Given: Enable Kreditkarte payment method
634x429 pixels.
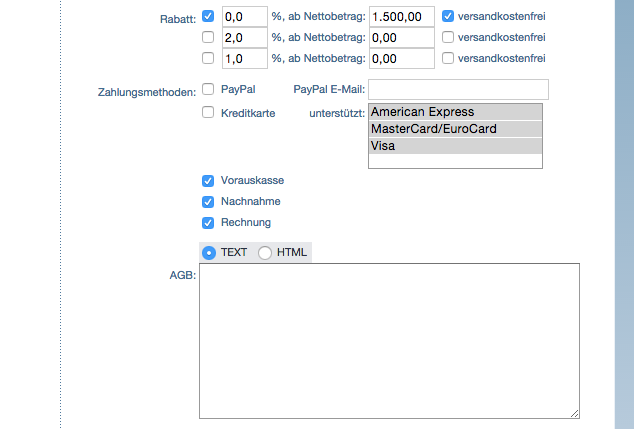Looking at the screenshot, I should pos(208,112).
